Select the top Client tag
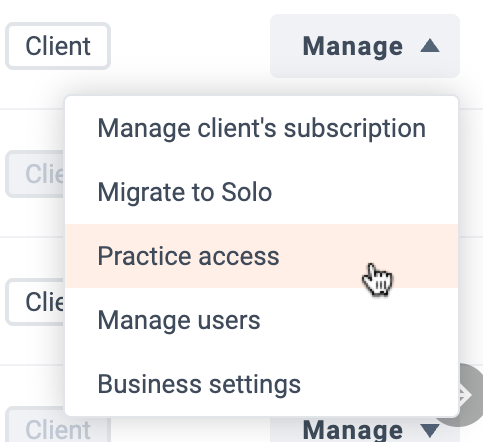483x442 pixels. 58,46
